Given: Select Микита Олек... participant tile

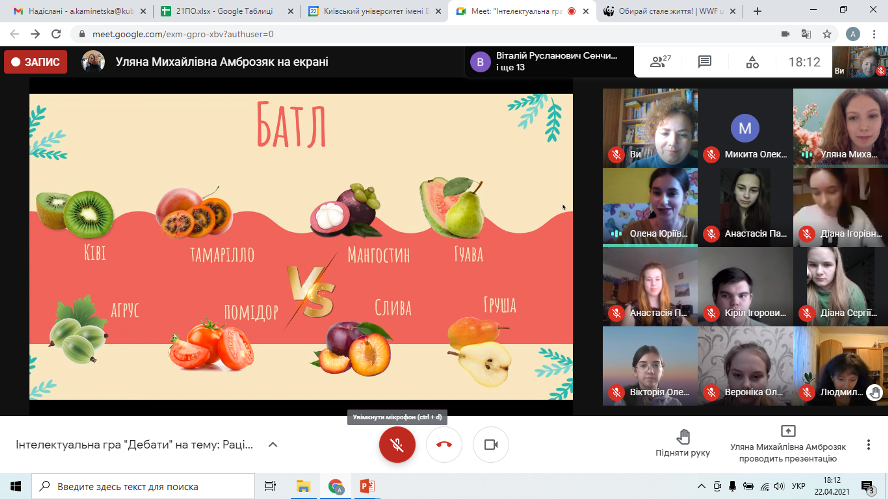Looking at the screenshot, I should [745, 127].
